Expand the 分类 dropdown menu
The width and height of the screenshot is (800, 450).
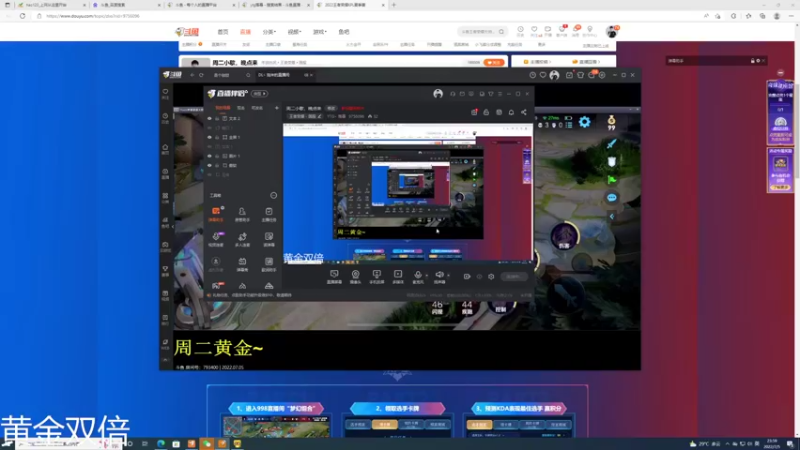pos(269,32)
